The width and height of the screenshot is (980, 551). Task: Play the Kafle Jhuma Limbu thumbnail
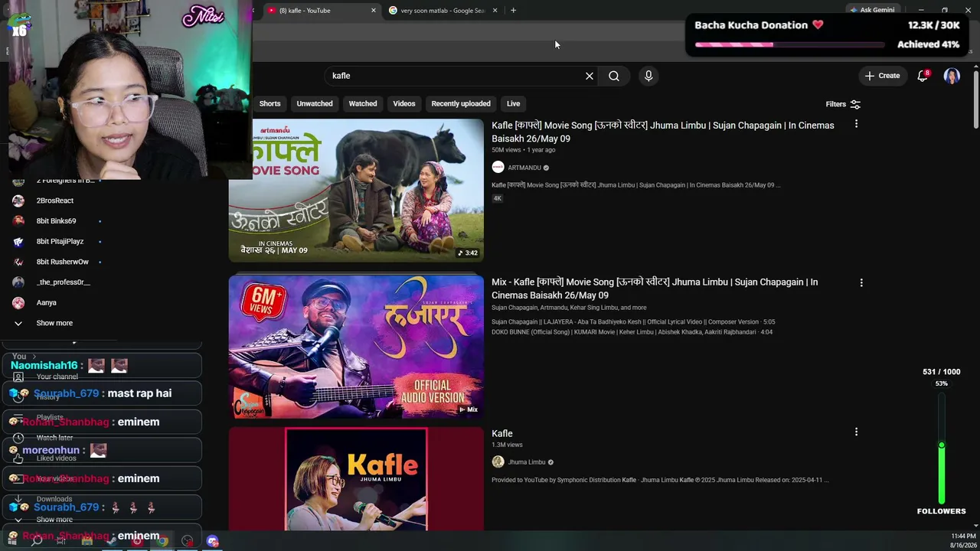[x=356, y=479]
